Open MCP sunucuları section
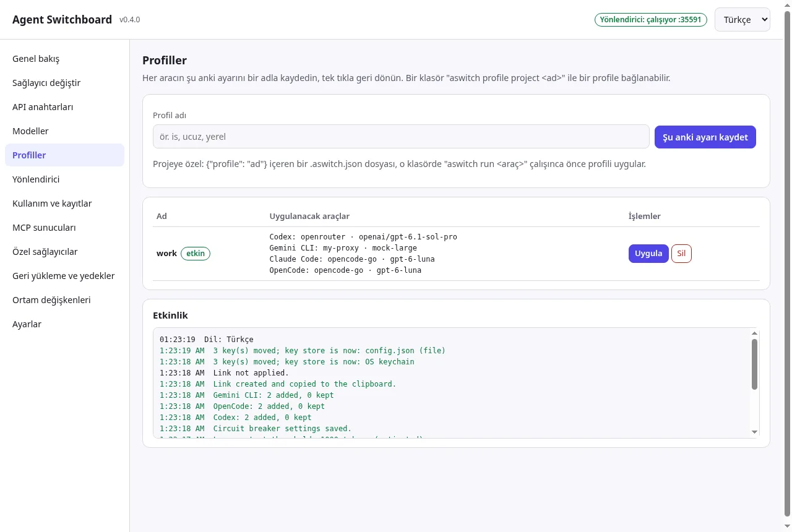 [64, 228]
